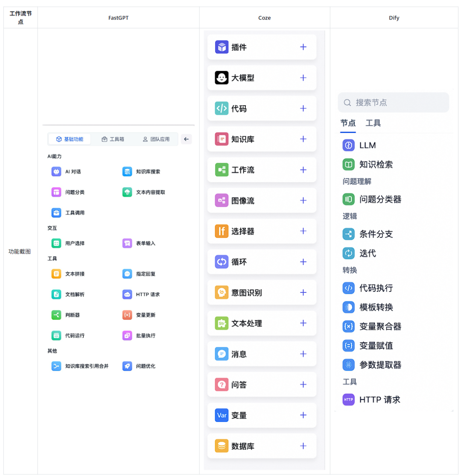
Task: Choose the HTTP 请求 icon in FastGPT
Action: pyautogui.click(x=127, y=294)
